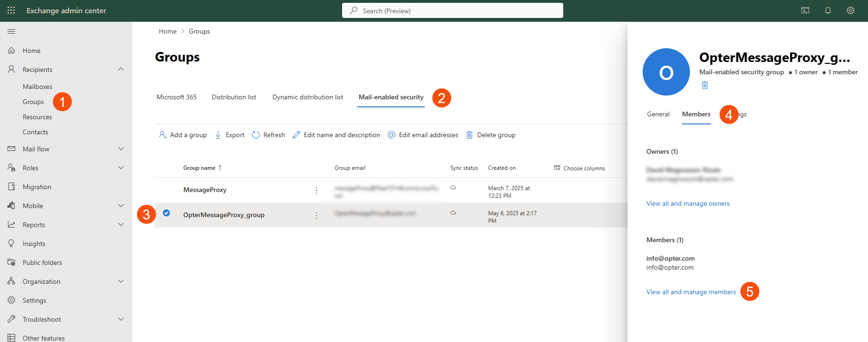The width and height of the screenshot is (868, 342).
Task: Click the notifications bell icon
Action: click(828, 10)
